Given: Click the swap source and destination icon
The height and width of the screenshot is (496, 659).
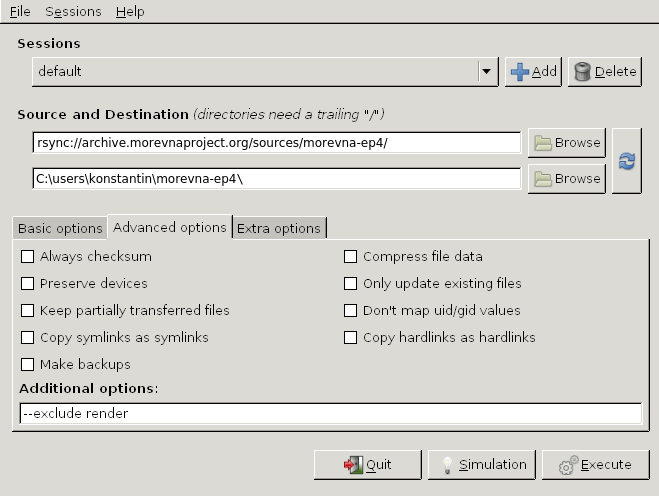Looking at the screenshot, I should [627, 161].
